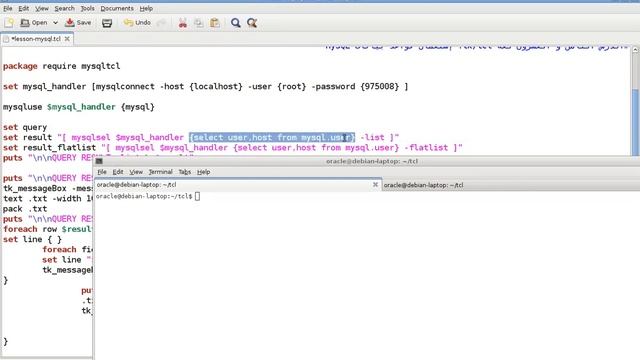Click the Print icon in the toolbar
This screenshot has height=360, width=640.
(x=107, y=23)
